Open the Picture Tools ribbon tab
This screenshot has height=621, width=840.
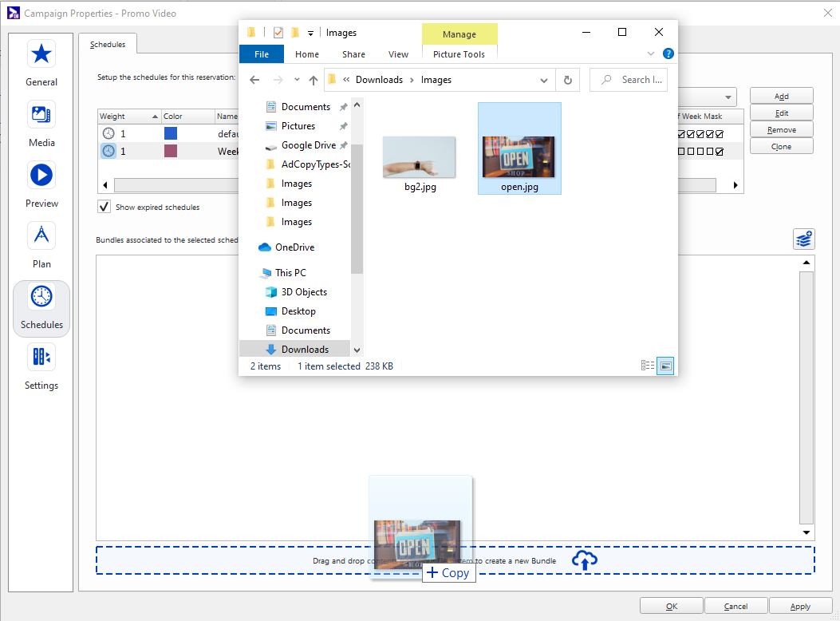point(459,54)
